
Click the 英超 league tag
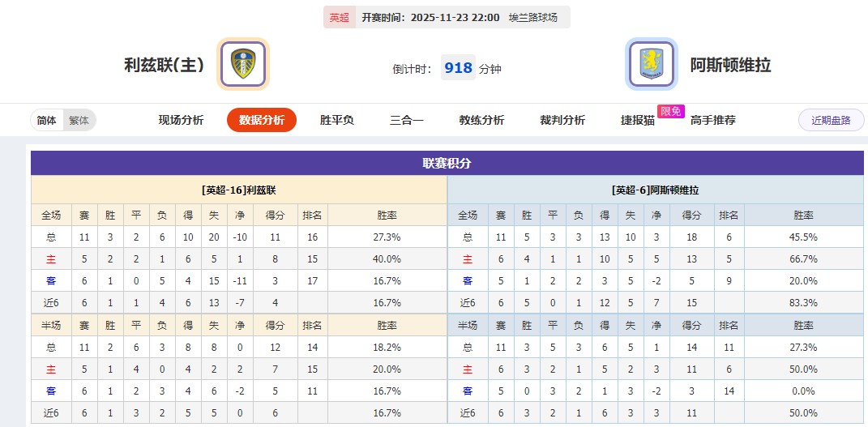(340, 17)
